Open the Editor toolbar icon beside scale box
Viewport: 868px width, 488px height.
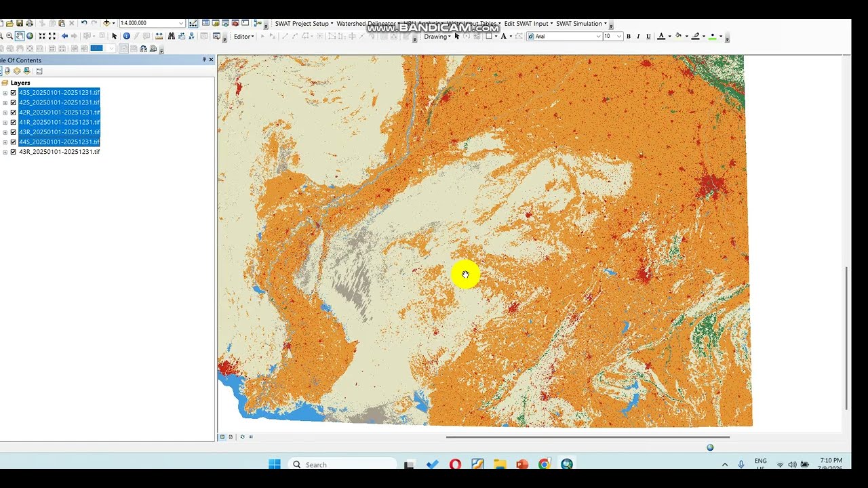point(193,23)
